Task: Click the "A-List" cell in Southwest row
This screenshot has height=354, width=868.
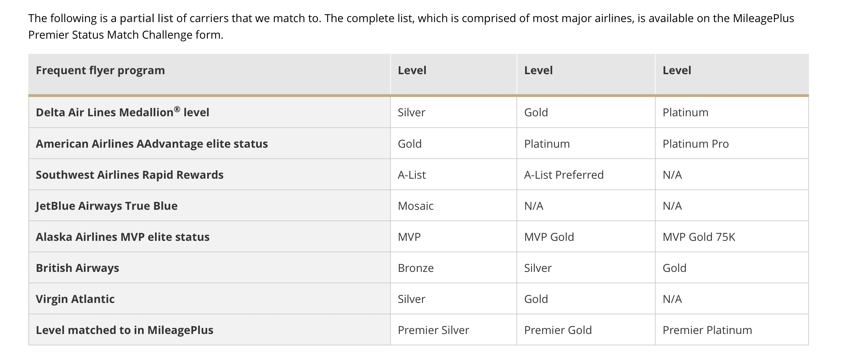Action: point(412,175)
